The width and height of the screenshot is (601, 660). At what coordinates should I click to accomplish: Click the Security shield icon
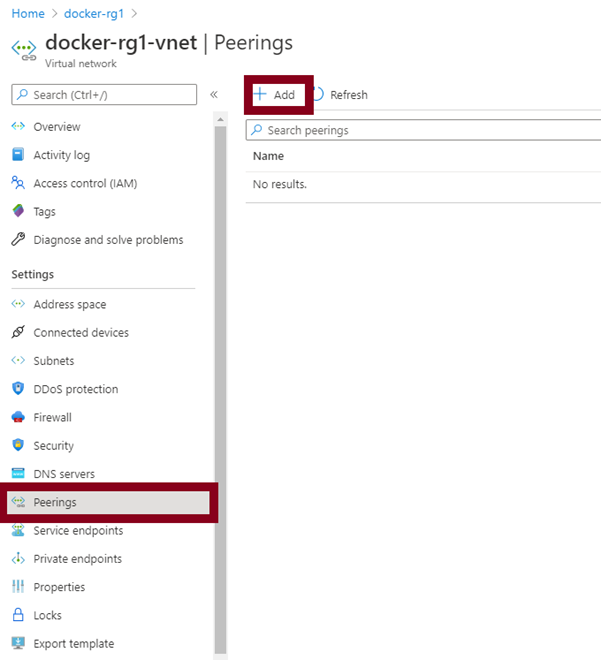pos(18,445)
